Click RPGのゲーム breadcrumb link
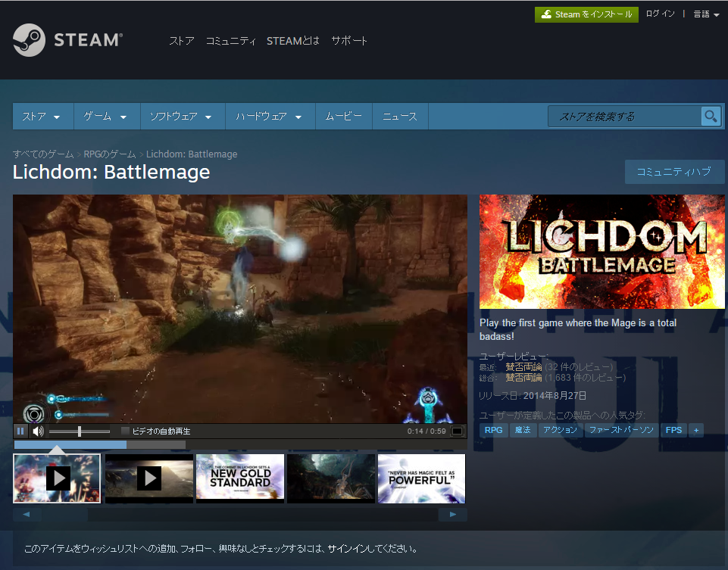The height and width of the screenshot is (570, 728). click(110, 154)
